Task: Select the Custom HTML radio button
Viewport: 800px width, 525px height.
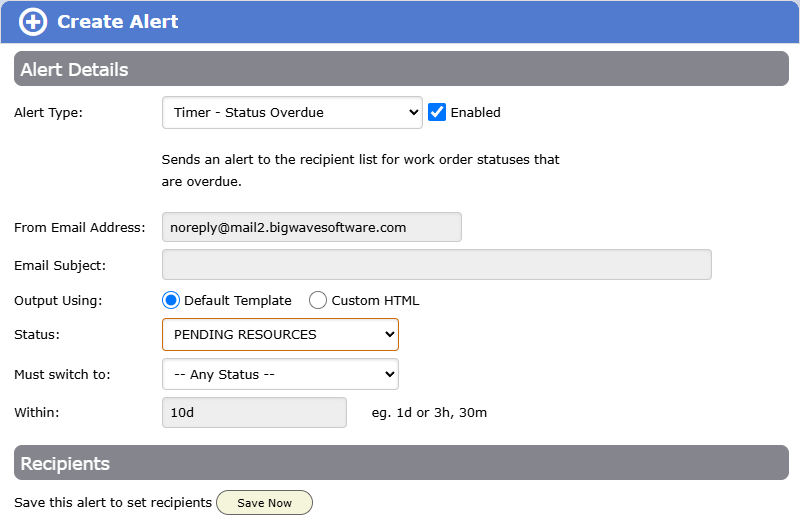Action: pos(318,301)
